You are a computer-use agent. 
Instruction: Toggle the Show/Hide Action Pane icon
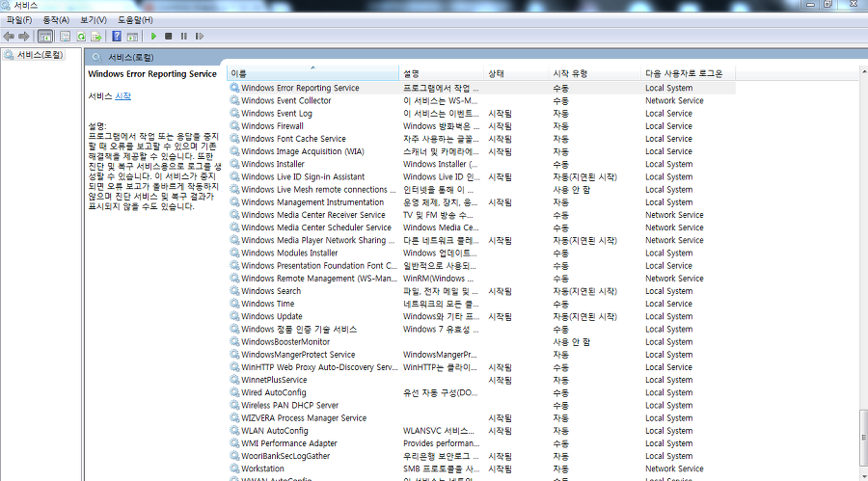click(132, 37)
